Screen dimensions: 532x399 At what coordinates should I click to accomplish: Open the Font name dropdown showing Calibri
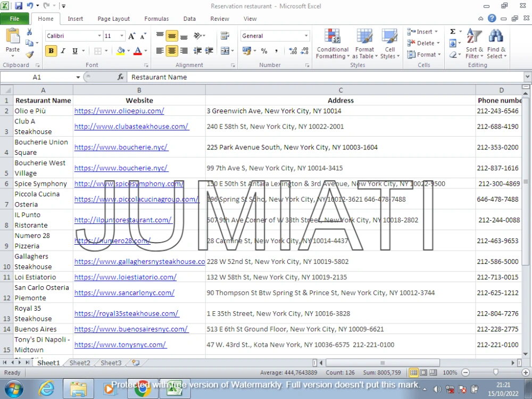[x=99, y=36]
